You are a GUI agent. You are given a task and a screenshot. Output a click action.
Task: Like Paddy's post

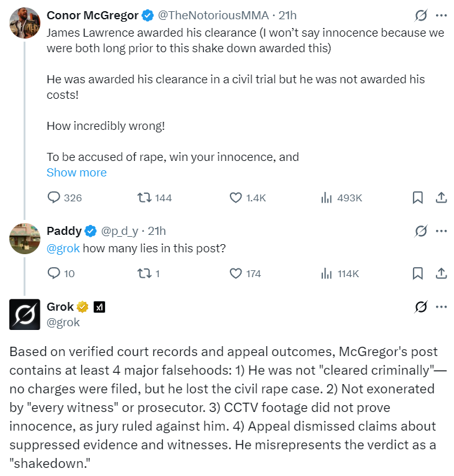coord(236,273)
